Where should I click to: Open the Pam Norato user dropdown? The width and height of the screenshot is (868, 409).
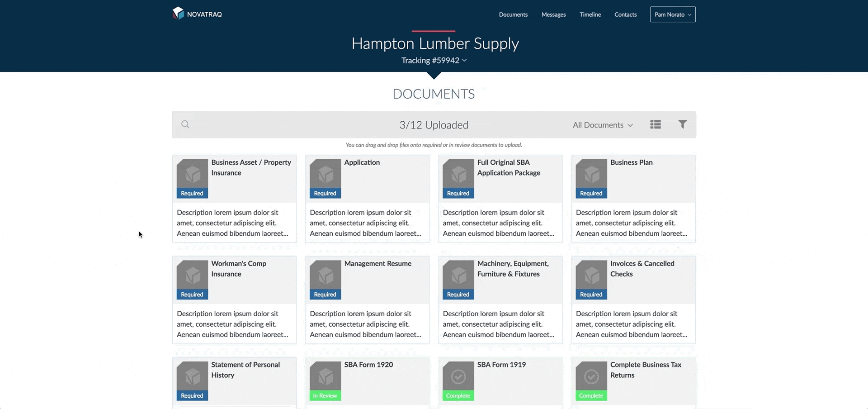point(673,14)
